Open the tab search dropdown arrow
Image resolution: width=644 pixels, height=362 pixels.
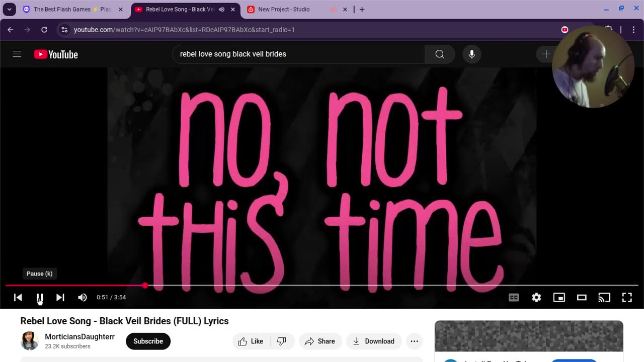(9, 9)
